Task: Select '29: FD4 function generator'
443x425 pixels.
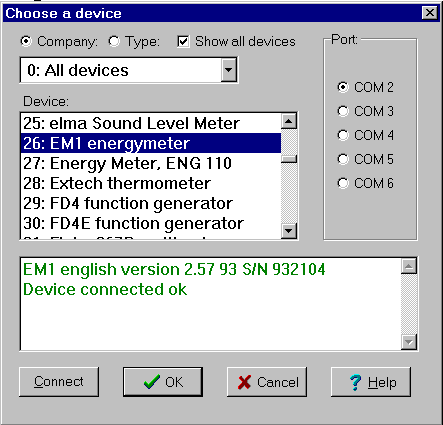Action: [x=151, y=203]
